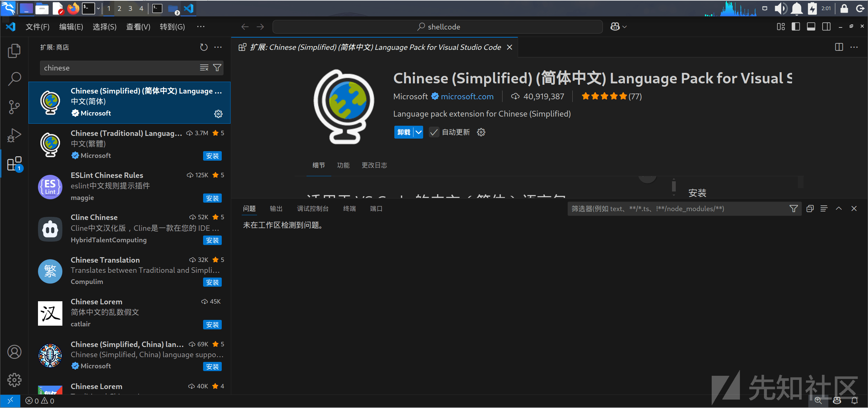
Task: Select the 细节 tab
Action: click(319, 165)
